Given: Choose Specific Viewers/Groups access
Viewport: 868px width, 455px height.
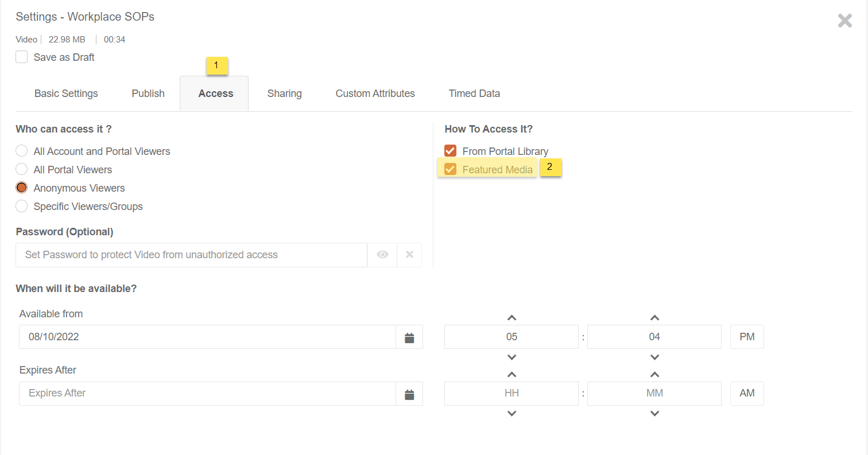Looking at the screenshot, I should coord(22,206).
